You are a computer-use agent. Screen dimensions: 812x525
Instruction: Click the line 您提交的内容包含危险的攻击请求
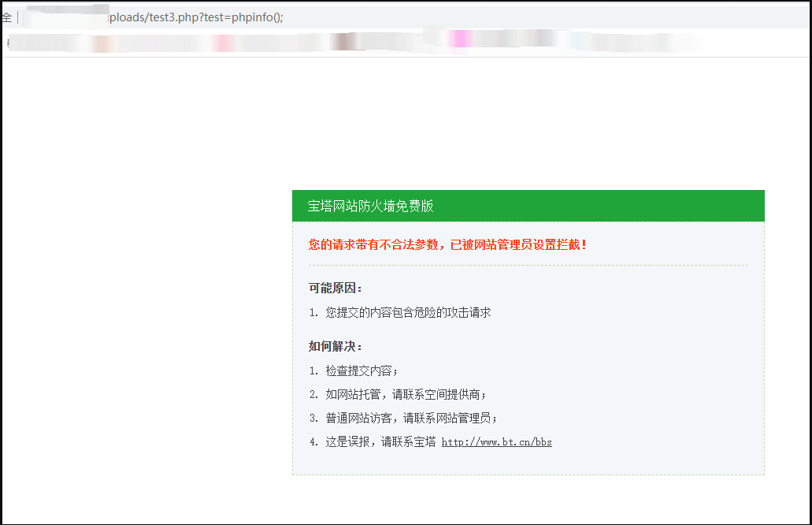click(408, 312)
